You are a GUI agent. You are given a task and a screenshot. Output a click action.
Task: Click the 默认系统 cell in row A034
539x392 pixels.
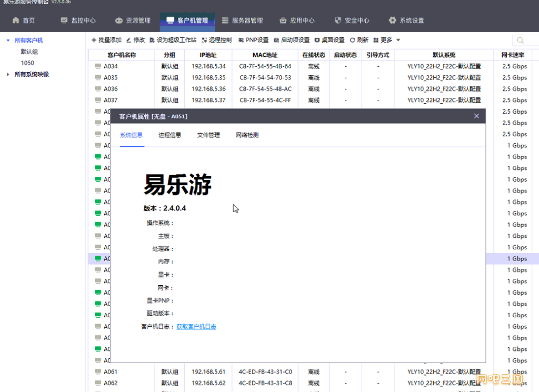444,66
